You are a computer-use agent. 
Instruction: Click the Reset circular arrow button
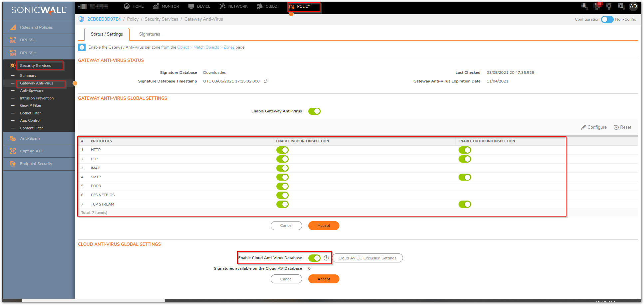622,127
